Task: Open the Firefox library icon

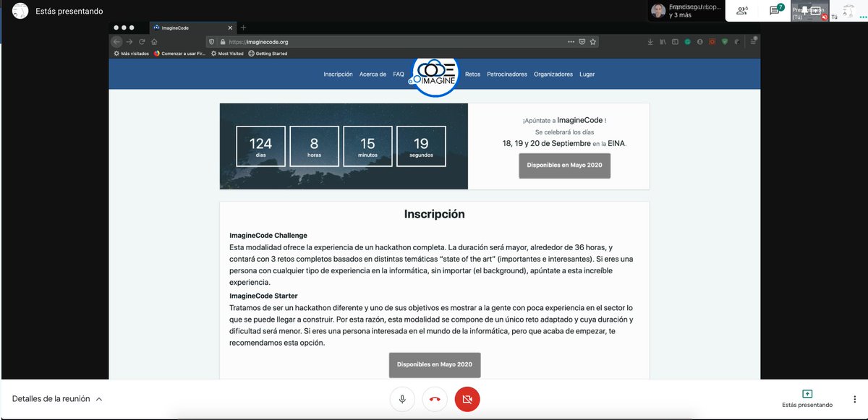Action: pos(663,42)
